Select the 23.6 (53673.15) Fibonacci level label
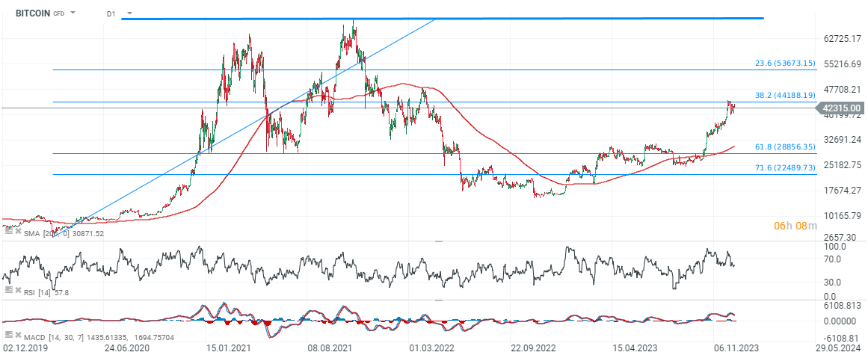Image resolution: width=868 pixels, height=361 pixels. 785,63
